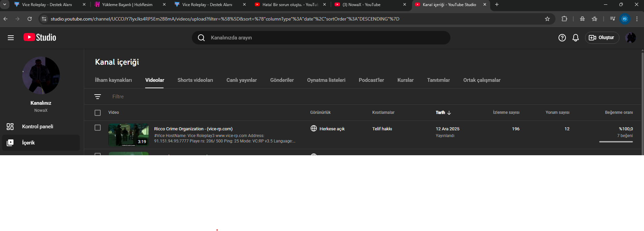Select the Videolar tab

[x=155, y=80]
